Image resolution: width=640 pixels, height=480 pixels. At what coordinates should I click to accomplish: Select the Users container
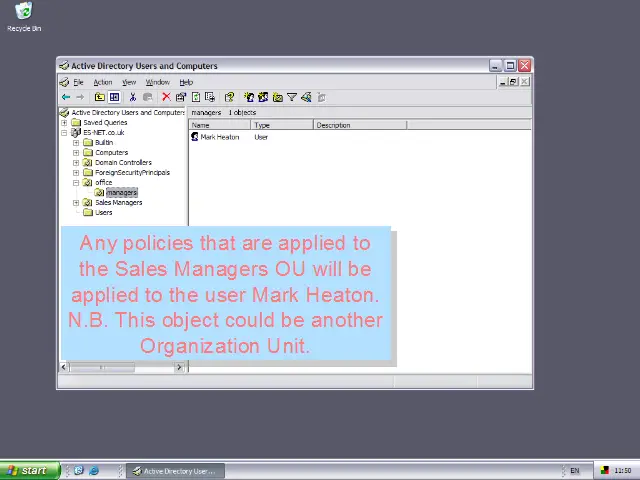103,213
